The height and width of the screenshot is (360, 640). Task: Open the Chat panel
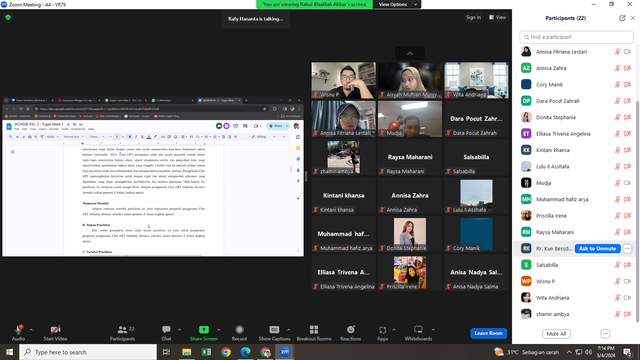click(x=166, y=333)
